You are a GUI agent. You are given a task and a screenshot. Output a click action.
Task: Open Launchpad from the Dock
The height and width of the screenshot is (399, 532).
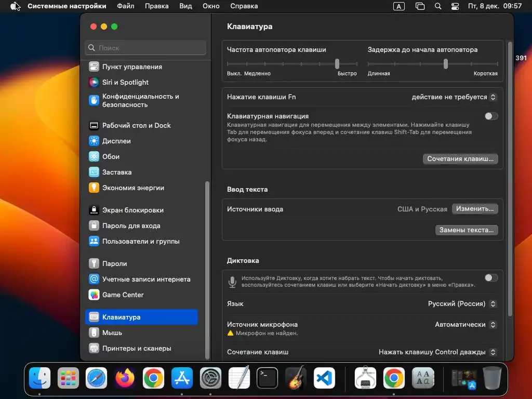click(68, 378)
